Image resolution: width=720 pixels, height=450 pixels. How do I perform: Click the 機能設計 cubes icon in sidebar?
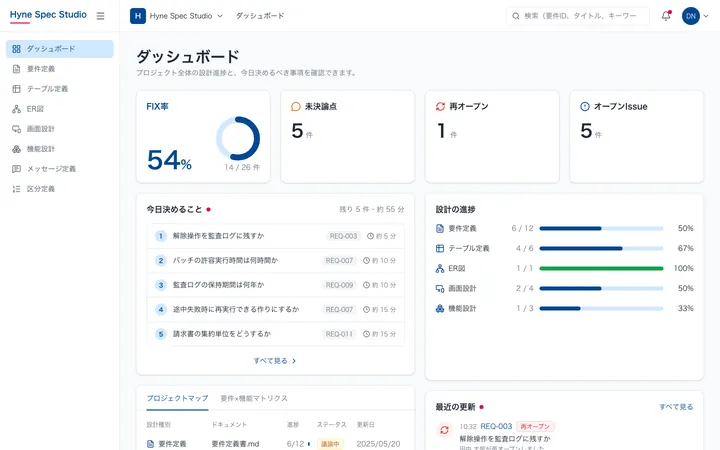coord(17,149)
